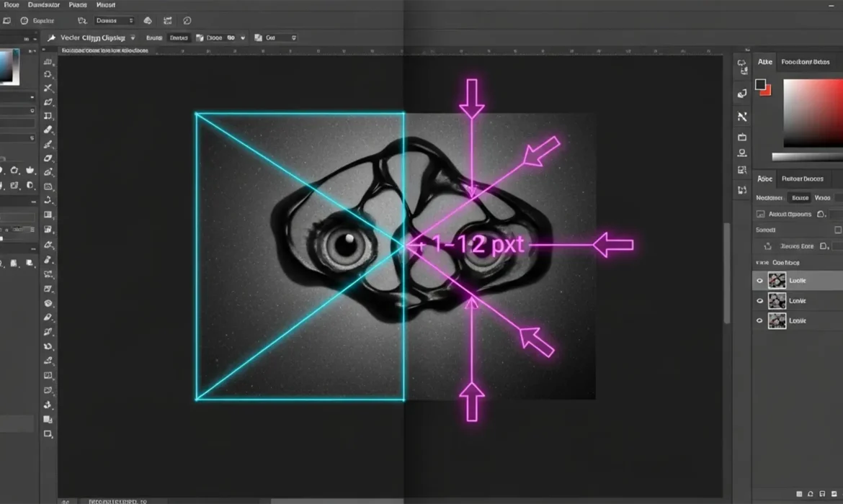Pick the Crop tool from the toolbox
Viewport: 843px width, 504px height.
[48, 114]
